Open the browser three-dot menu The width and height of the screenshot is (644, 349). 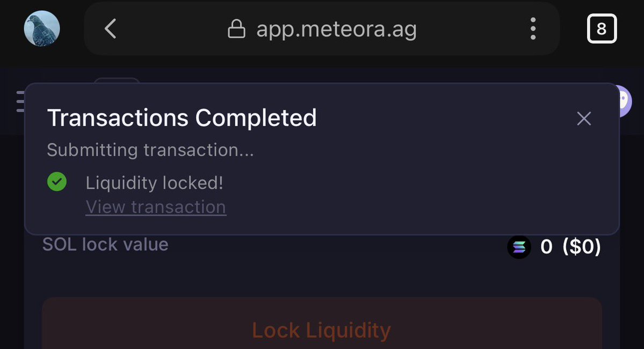(533, 29)
